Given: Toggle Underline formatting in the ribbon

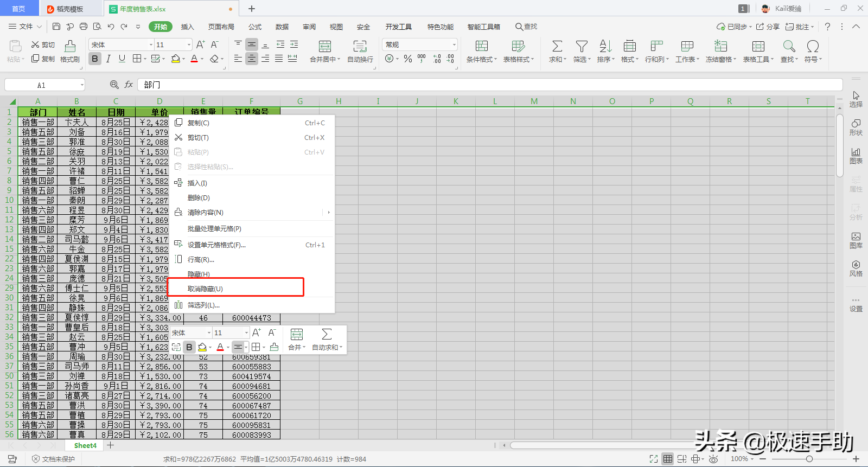Looking at the screenshot, I should pos(122,59).
